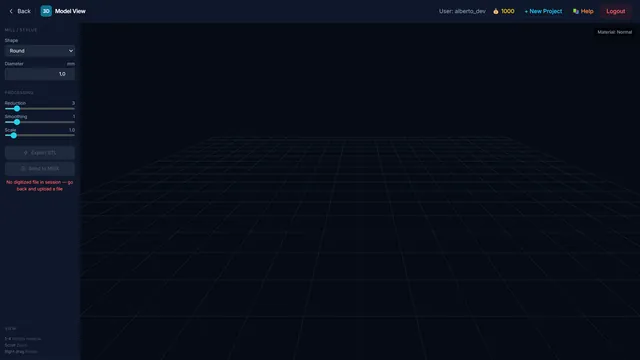
Task: Open the Shape dropdown showing Round
Action: click(x=40, y=51)
